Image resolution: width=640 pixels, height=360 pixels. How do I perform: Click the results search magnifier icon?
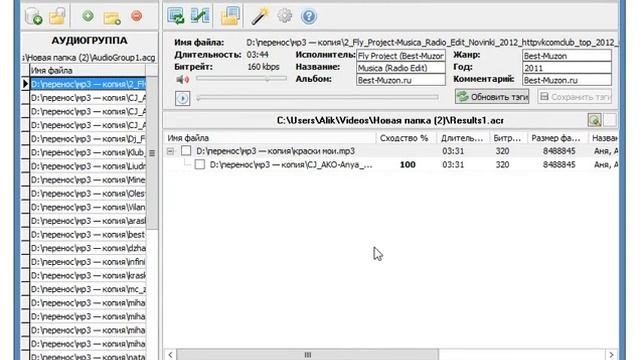(594, 120)
